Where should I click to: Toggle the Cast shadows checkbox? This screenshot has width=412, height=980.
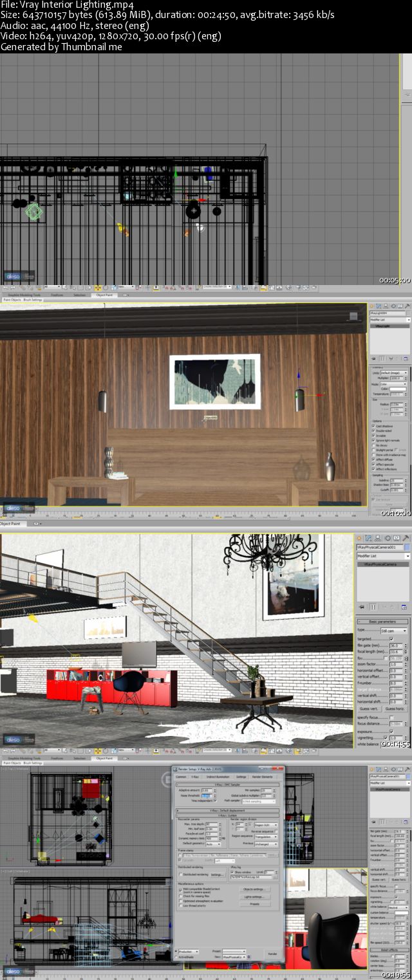click(x=373, y=426)
